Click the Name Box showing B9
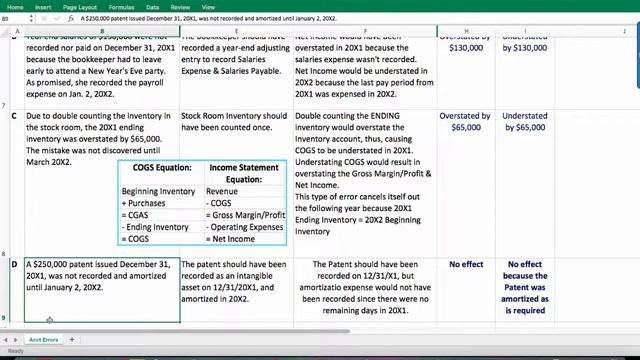Screen dimensions: 640x360 point(13,18)
